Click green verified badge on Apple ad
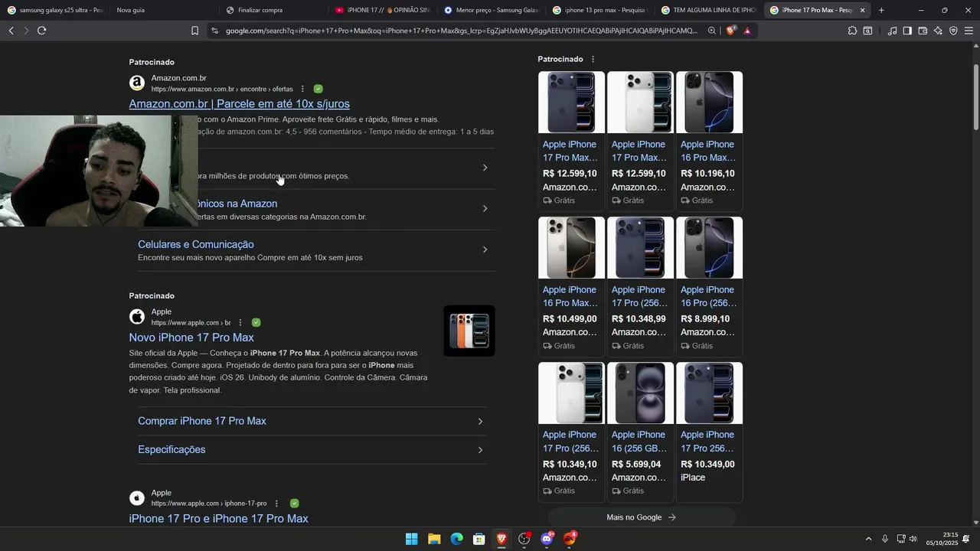This screenshot has height=551, width=980. coord(256,322)
